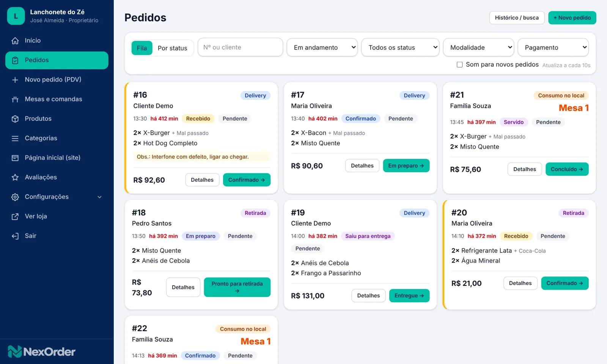Image resolution: width=607 pixels, height=364 pixels.
Task: Click the Obs. Interfone com defeito note
Action: tap(202, 157)
